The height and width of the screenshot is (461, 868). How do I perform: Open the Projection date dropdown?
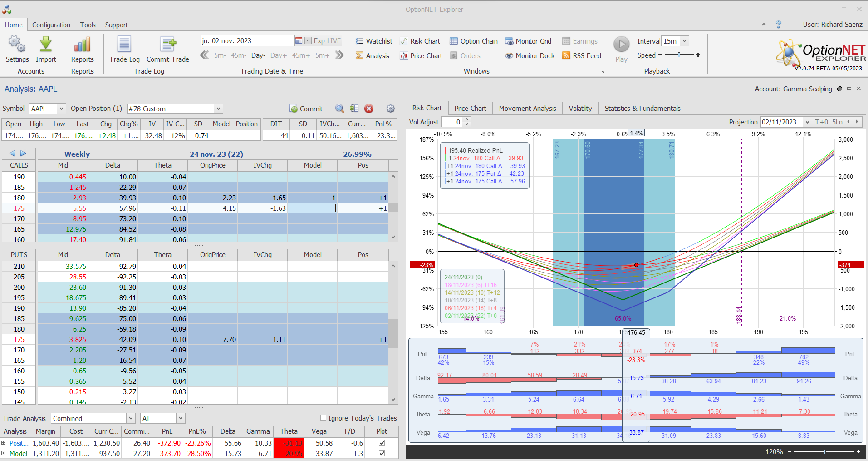pos(807,122)
